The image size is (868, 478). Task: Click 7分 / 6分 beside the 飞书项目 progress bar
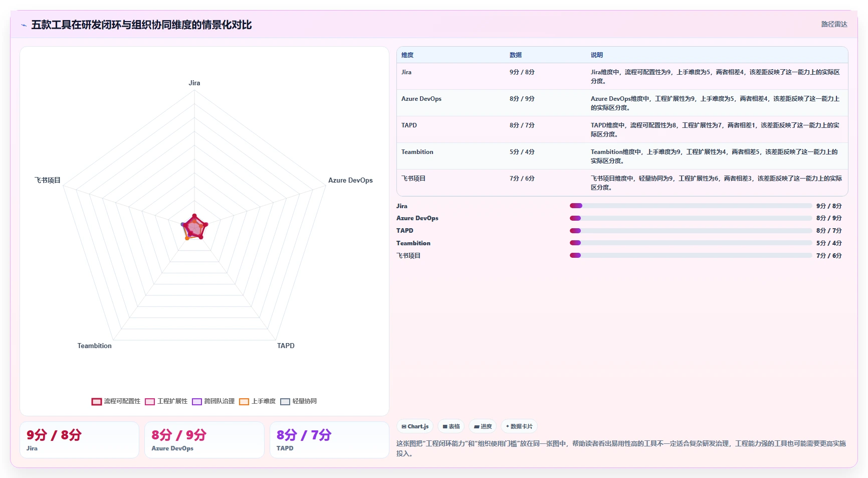(829, 256)
